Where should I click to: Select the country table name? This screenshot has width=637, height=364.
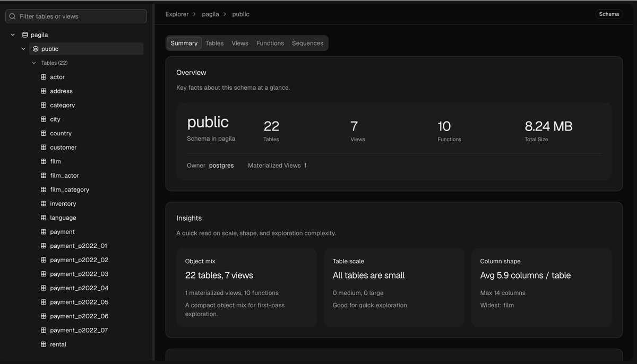click(61, 133)
